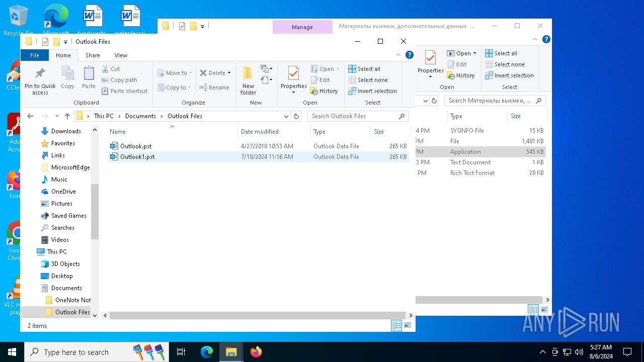Open Microsoft Edge from taskbar

coord(207,352)
